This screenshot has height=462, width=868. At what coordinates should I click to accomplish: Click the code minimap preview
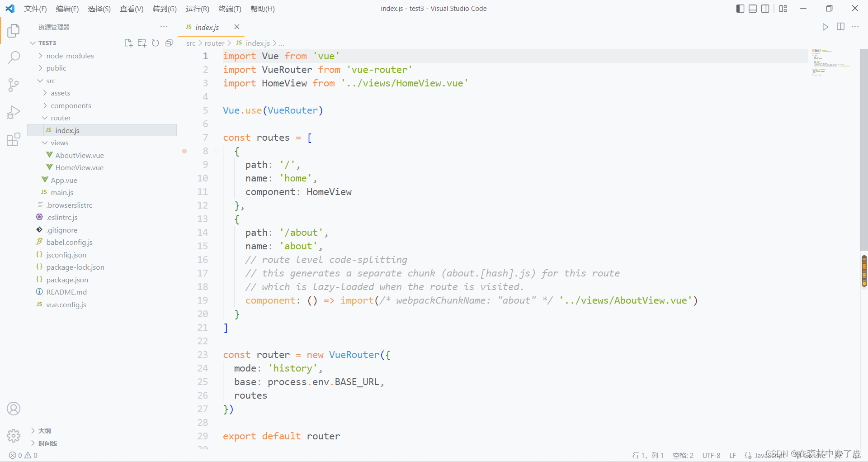tap(832, 62)
